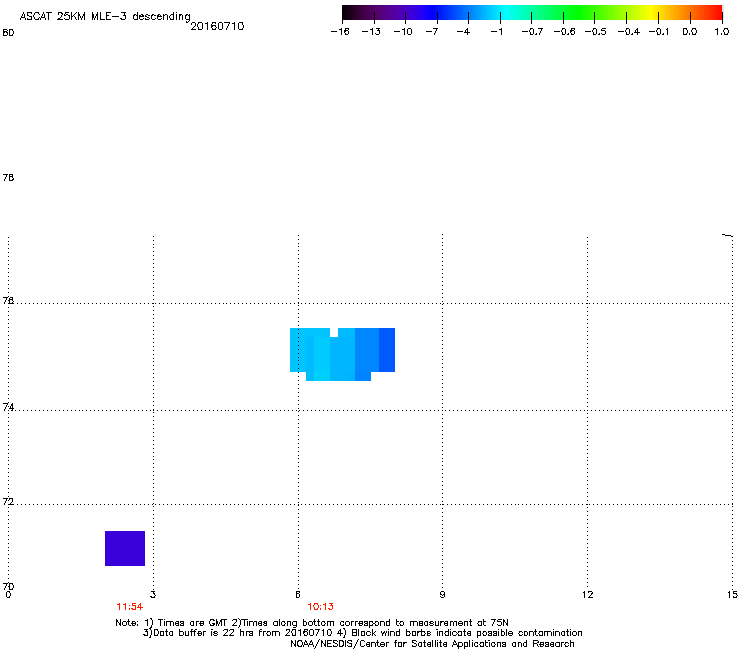
Task: Click the note line about times at 75N
Action: point(312,623)
